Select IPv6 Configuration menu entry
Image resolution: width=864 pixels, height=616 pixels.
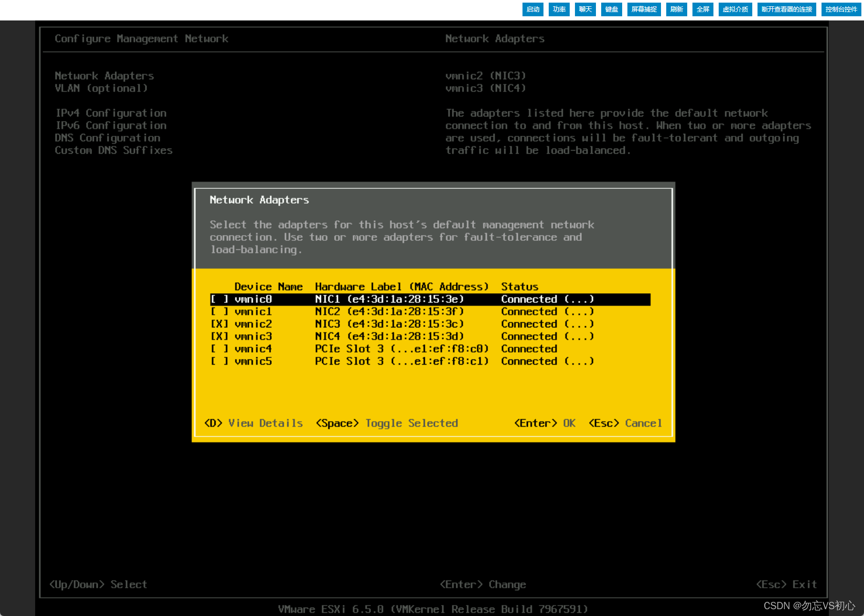point(111,125)
